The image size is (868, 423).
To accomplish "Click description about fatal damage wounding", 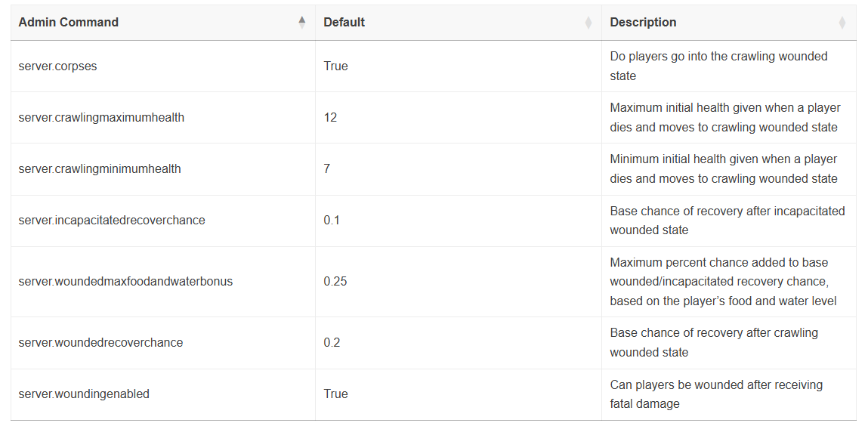I will [x=716, y=394].
